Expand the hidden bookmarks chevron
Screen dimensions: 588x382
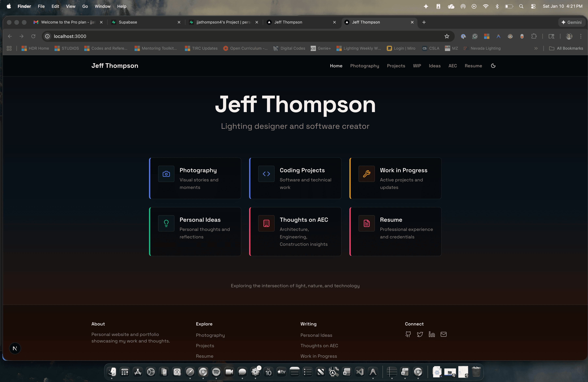(x=536, y=48)
